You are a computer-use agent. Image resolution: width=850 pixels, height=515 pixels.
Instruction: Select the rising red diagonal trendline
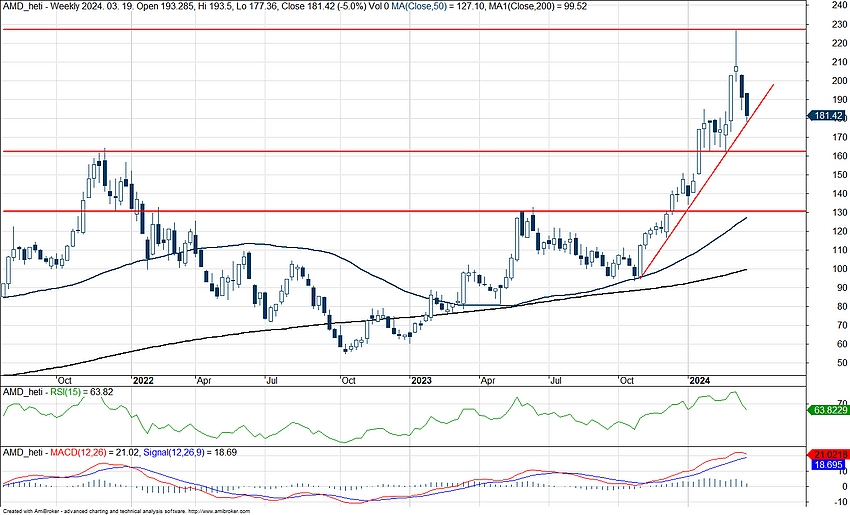click(707, 181)
